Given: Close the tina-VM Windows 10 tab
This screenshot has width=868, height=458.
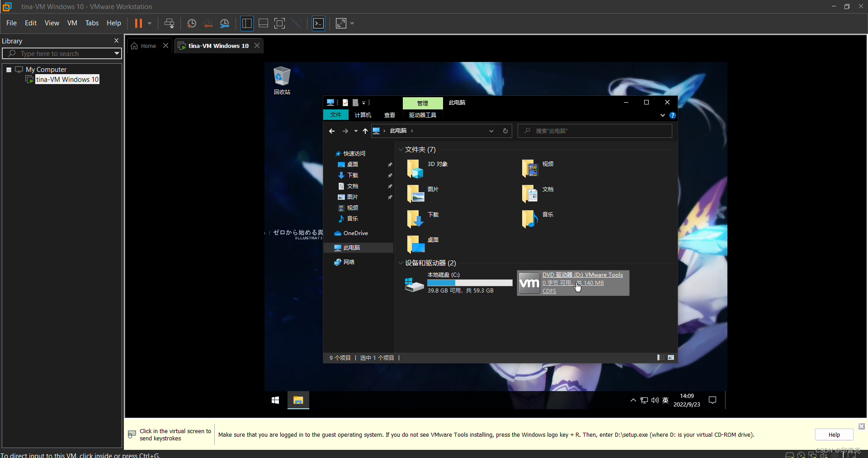Looking at the screenshot, I should pyautogui.click(x=257, y=46).
